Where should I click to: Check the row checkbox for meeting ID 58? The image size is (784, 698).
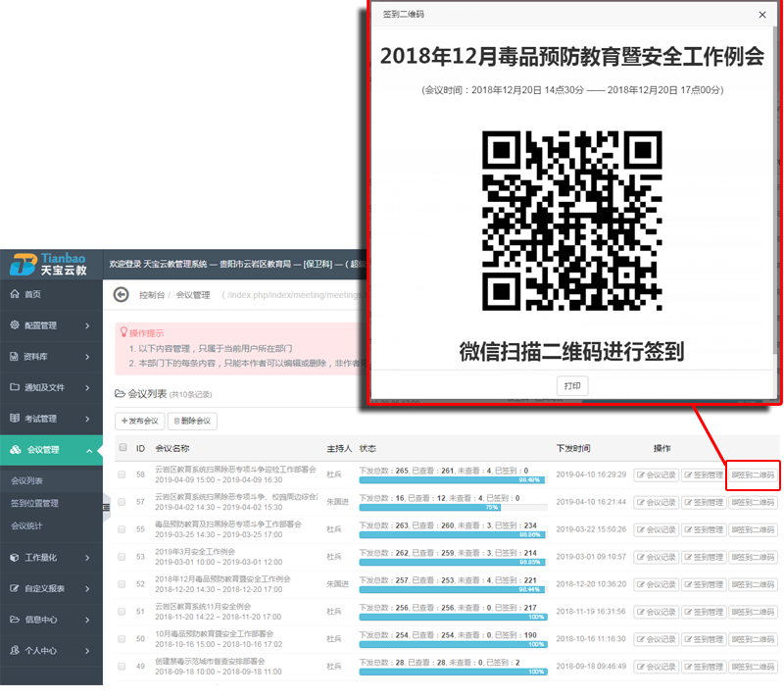(x=122, y=474)
